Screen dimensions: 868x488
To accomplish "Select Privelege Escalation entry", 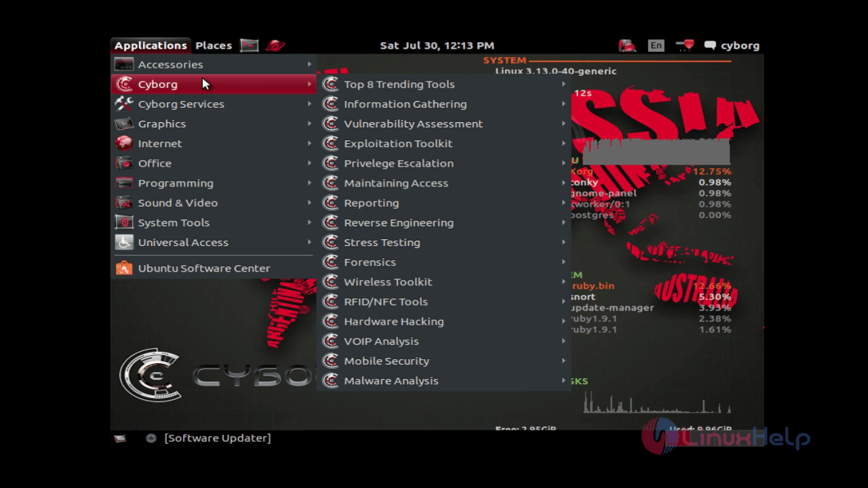I will pyautogui.click(x=444, y=163).
